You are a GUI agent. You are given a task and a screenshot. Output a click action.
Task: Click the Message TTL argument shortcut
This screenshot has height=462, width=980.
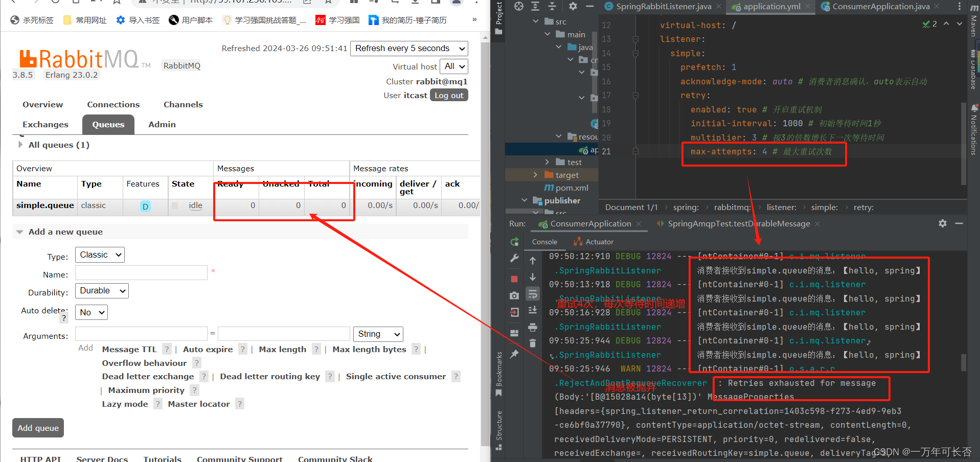pyautogui.click(x=129, y=350)
